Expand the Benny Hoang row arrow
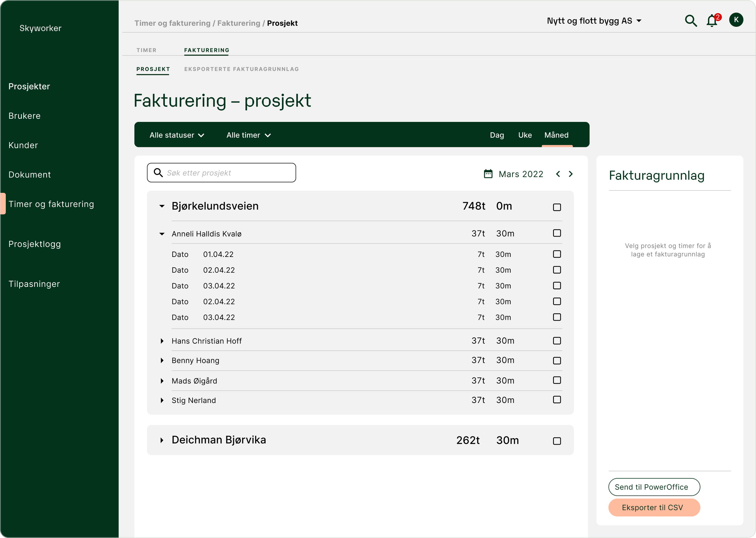Screen dimensions: 756x538 pyautogui.click(x=162, y=361)
